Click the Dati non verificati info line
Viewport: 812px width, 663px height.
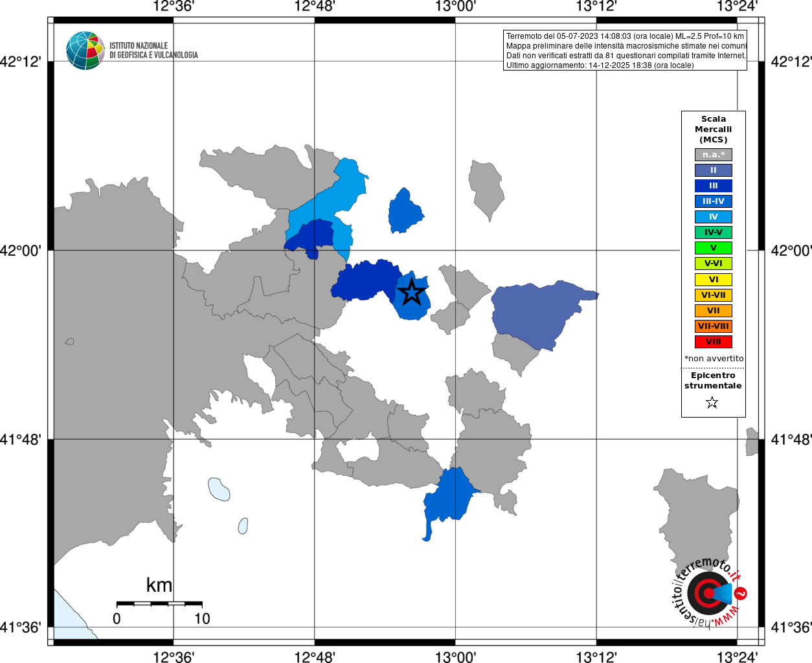point(626,56)
